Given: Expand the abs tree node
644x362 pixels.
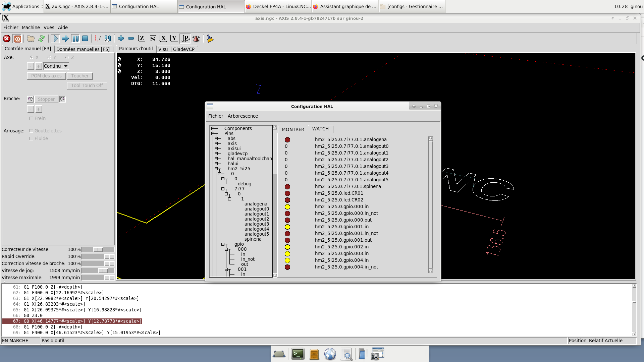Looking at the screenshot, I should click(x=216, y=138).
